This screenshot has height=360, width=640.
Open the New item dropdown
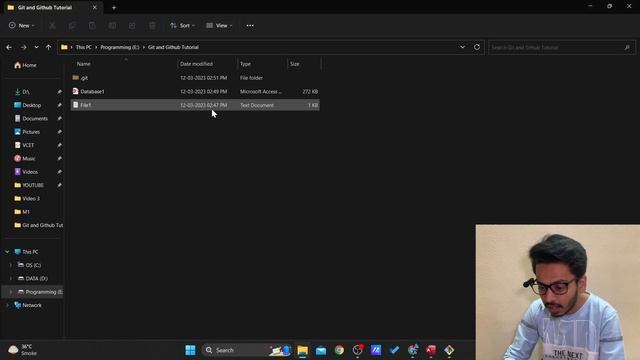[22, 26]
